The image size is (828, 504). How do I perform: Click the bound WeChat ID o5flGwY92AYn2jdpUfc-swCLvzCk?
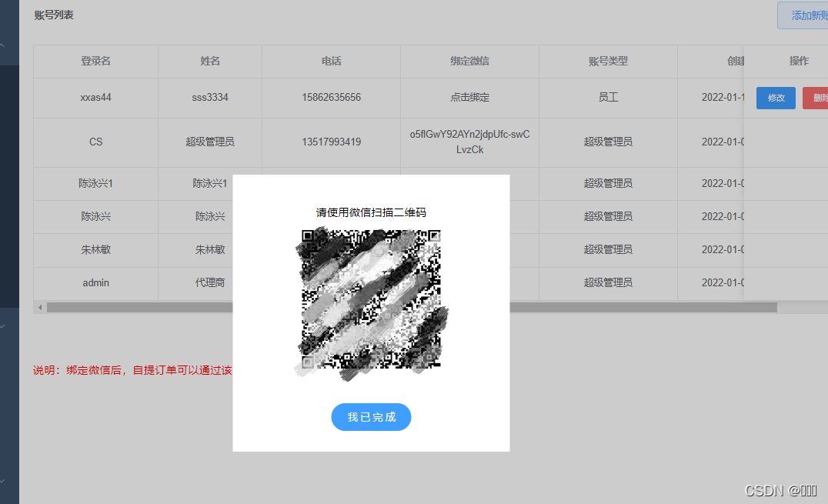(470, 142)
